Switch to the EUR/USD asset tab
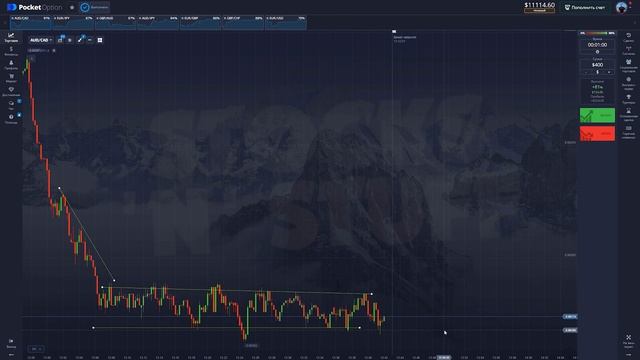 coord(285,23)
